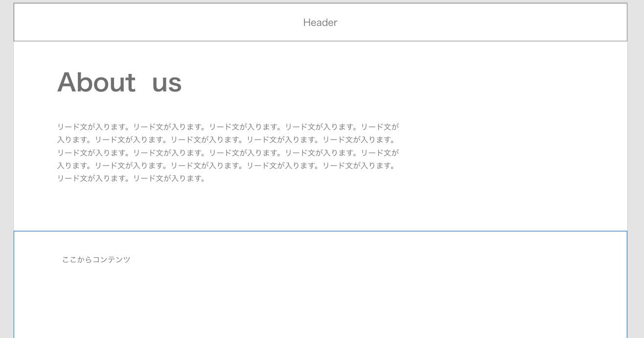Click the gray canvas margin on the left

pyautogui.click(x=6, y=169)
